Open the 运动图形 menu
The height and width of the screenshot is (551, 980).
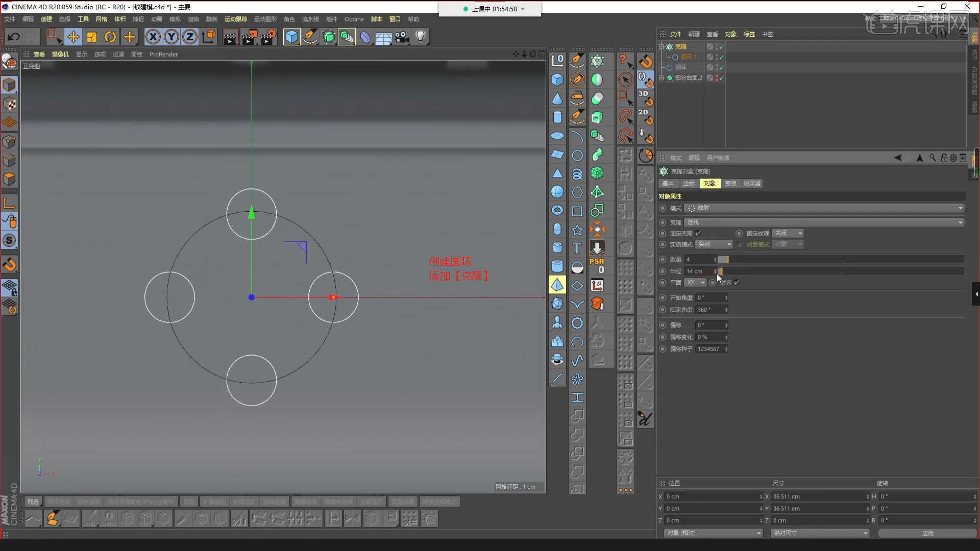click(x=265, y=19)
